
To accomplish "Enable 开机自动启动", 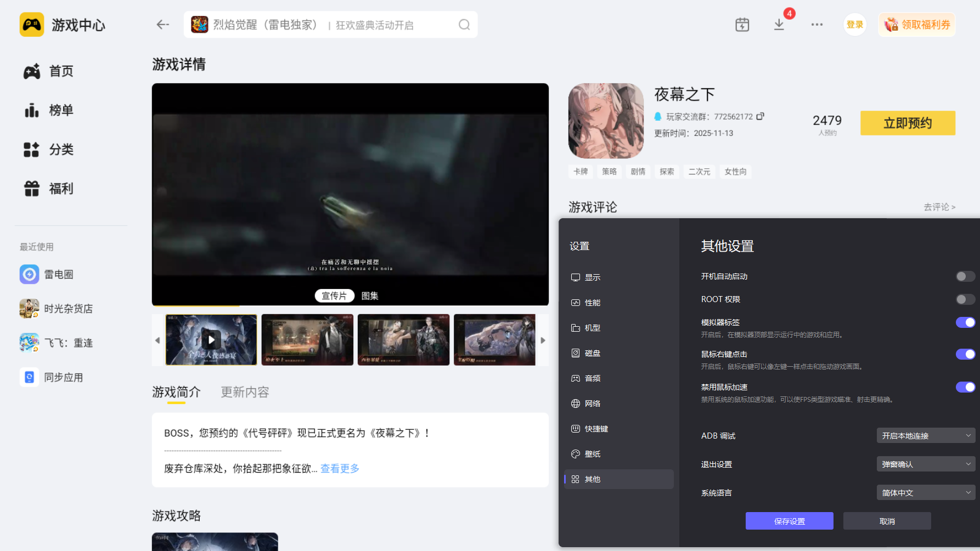I will [964, 276].
